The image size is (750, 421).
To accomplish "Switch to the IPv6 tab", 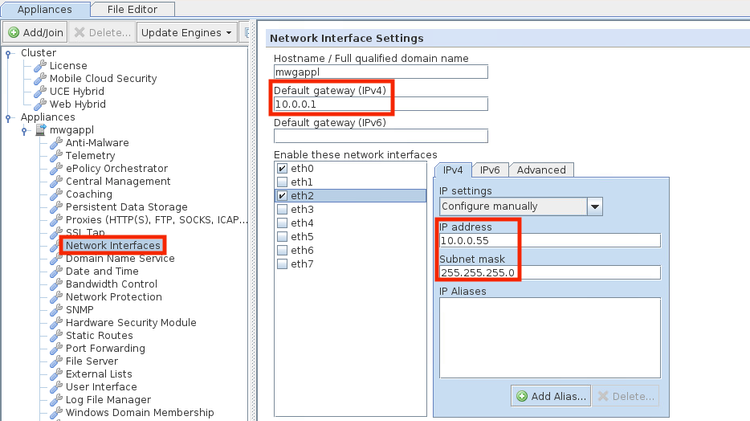I will pyautogui.click(x=489, y=170).
